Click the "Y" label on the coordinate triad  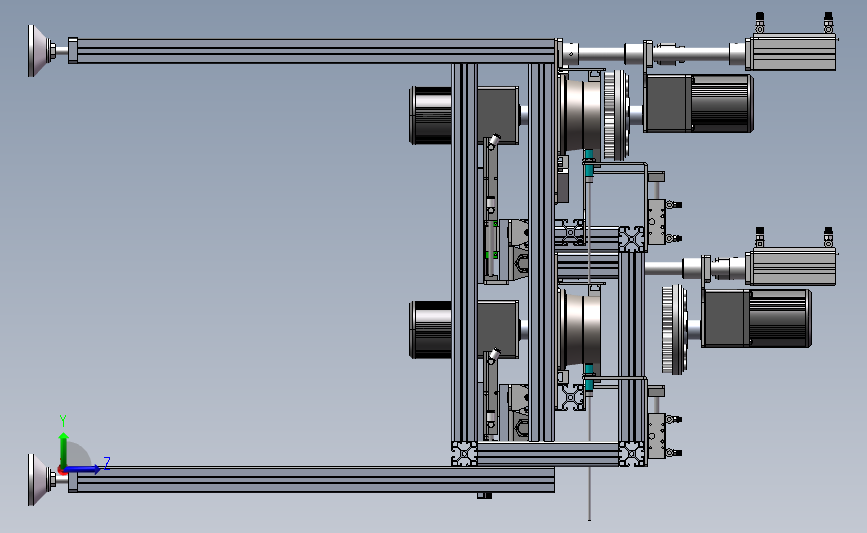click(x=63, y=421)
